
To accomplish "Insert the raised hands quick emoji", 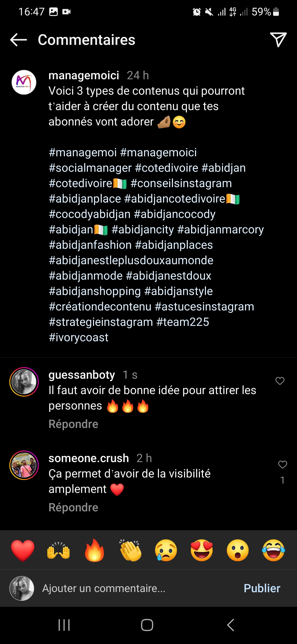I will click(58, 550).
